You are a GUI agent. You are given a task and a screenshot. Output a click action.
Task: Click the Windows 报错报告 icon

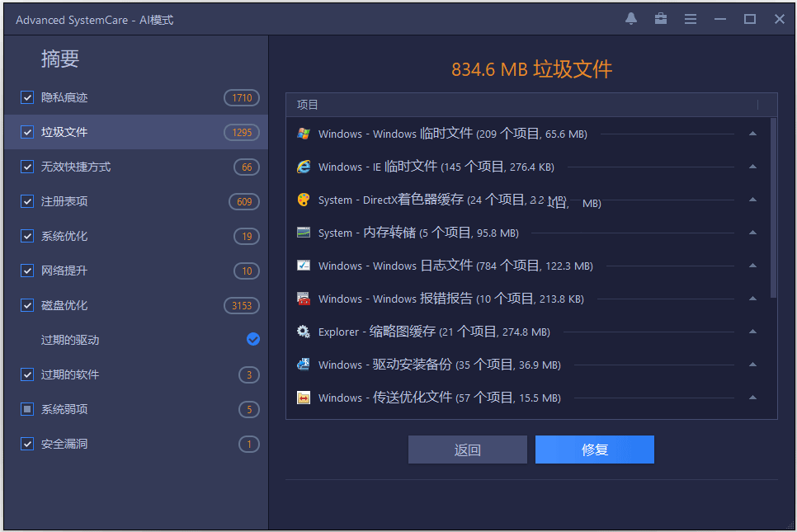click(304, 299)
